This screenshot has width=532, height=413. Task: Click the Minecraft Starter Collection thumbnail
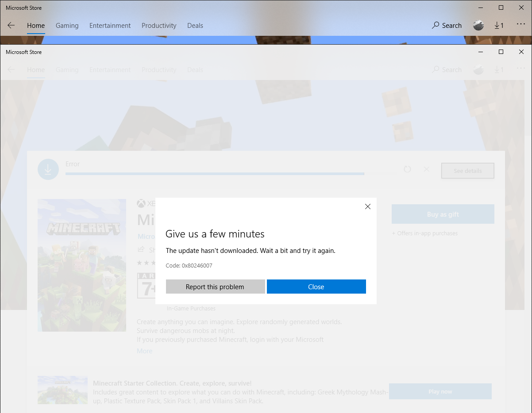tap(62, 390)
